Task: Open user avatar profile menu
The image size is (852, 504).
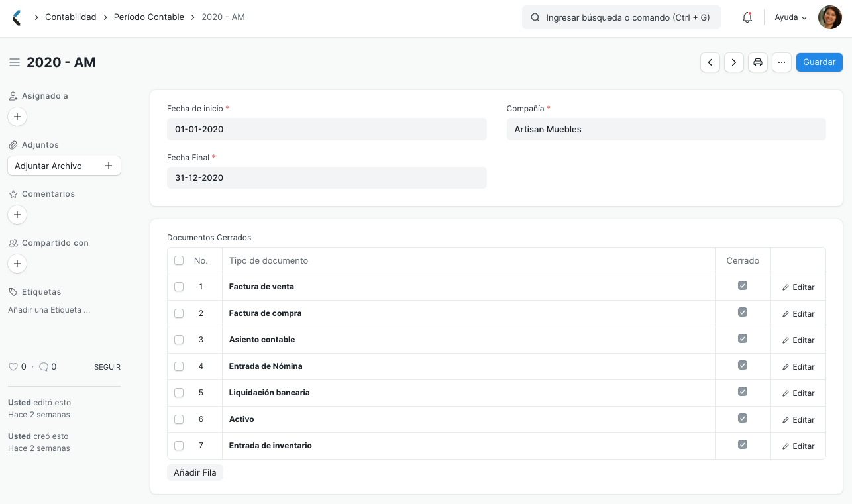Action: tap(830, 17)
